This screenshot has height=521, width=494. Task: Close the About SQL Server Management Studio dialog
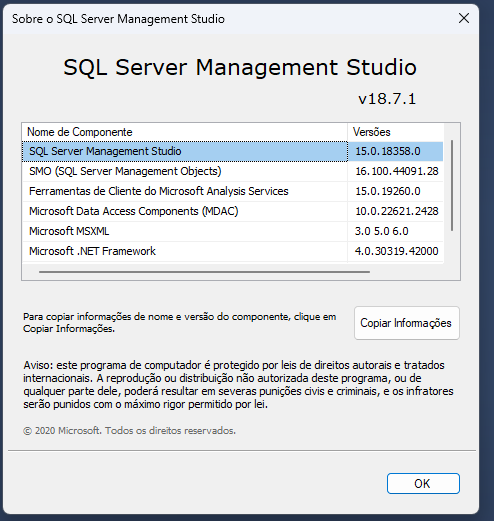pyautogui.click(x=464, y=18)
